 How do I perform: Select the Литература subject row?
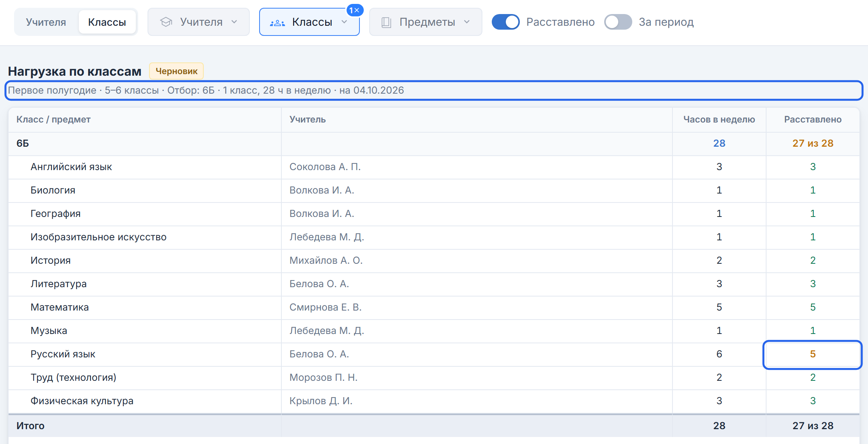[434, 284]
